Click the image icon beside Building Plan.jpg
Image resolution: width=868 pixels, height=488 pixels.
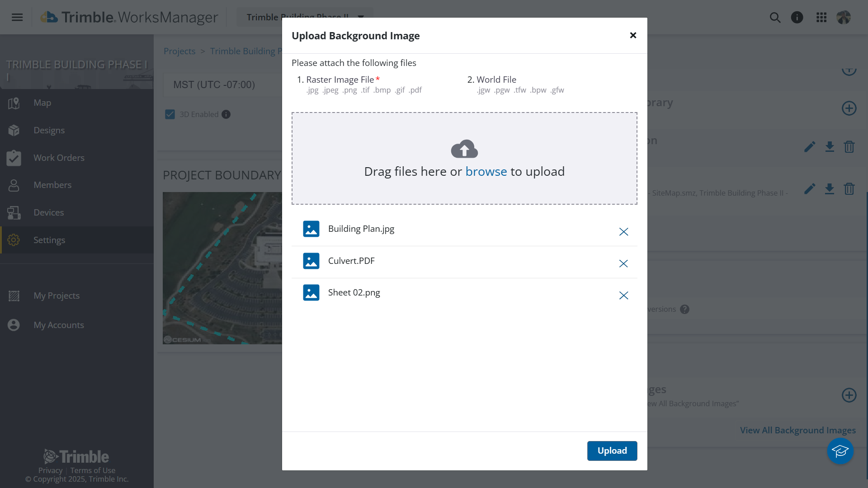point(311,229)
